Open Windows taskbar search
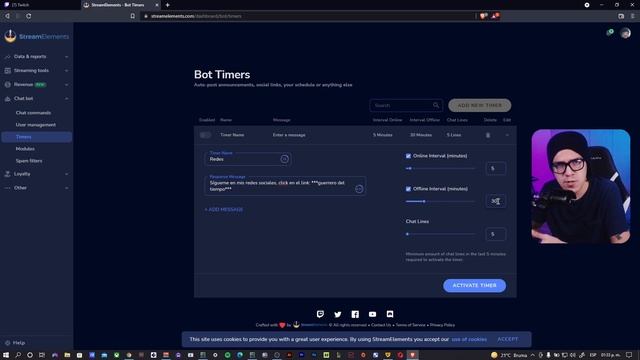 coord(18,355)
